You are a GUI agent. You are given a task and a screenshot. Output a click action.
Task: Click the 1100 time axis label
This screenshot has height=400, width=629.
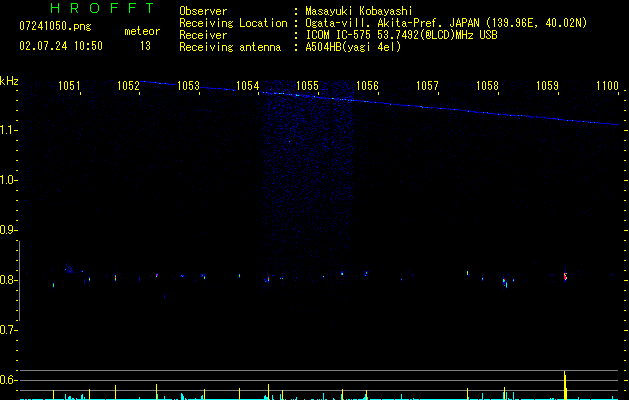click(x=607, y=86)
